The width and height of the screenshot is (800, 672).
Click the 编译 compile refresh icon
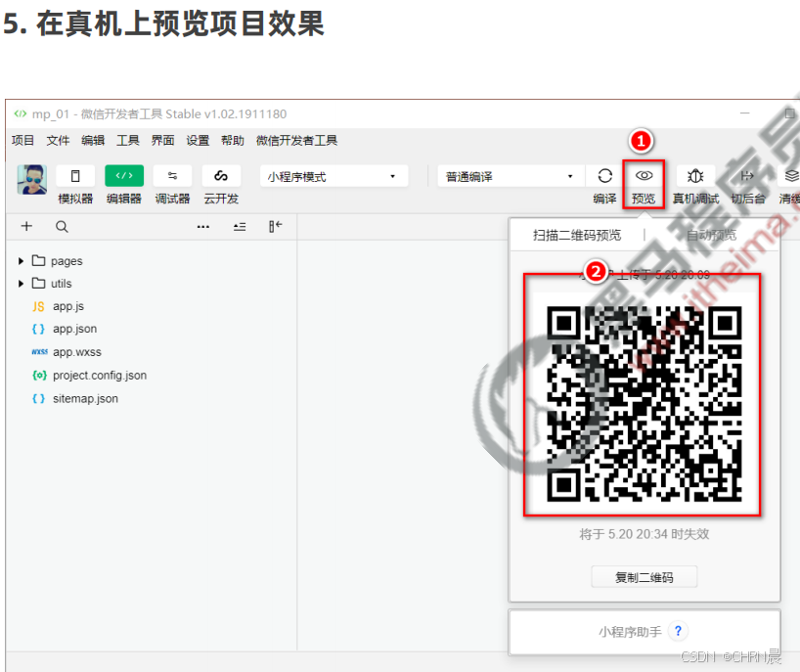tap(604, 176)
